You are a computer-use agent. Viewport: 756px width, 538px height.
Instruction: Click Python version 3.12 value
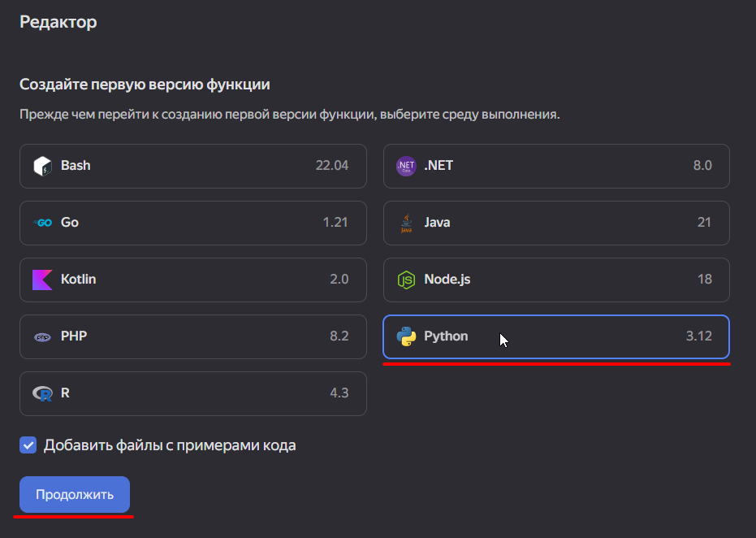click(x=698, y=336)
